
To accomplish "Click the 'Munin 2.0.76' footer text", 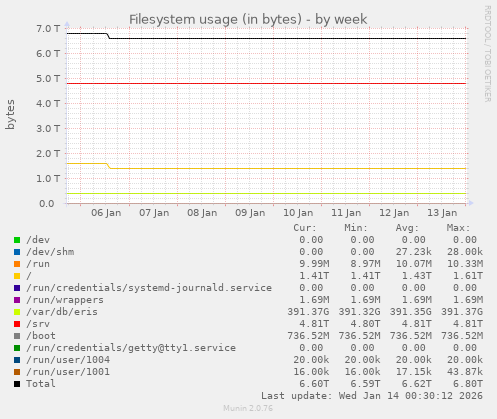I will 248,408.
